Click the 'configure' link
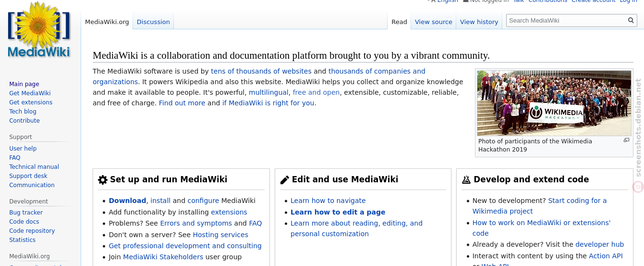This screenshot has height=266, width=644. [203, 201]
